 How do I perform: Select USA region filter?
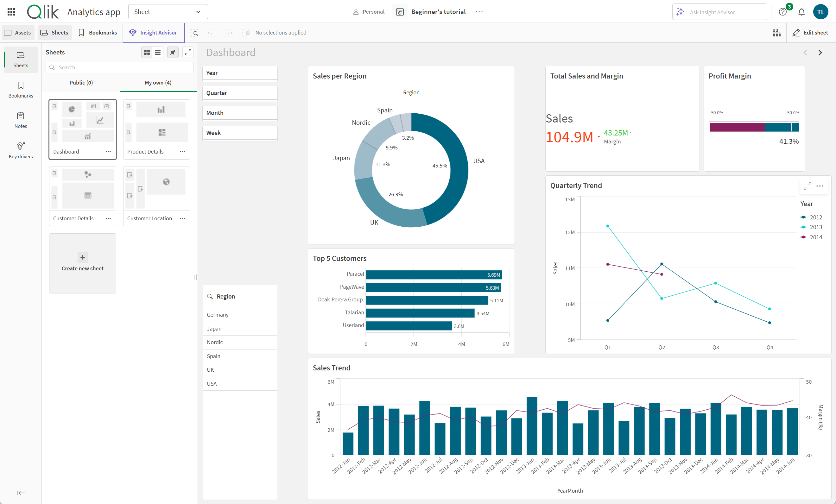pyautogui.click(x=212, y=383)
